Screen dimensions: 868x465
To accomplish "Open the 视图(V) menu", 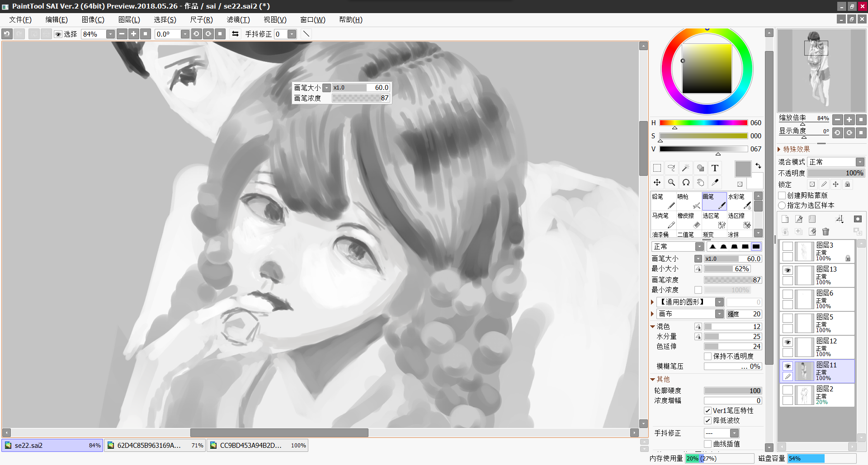I will [x=275, y=19].
